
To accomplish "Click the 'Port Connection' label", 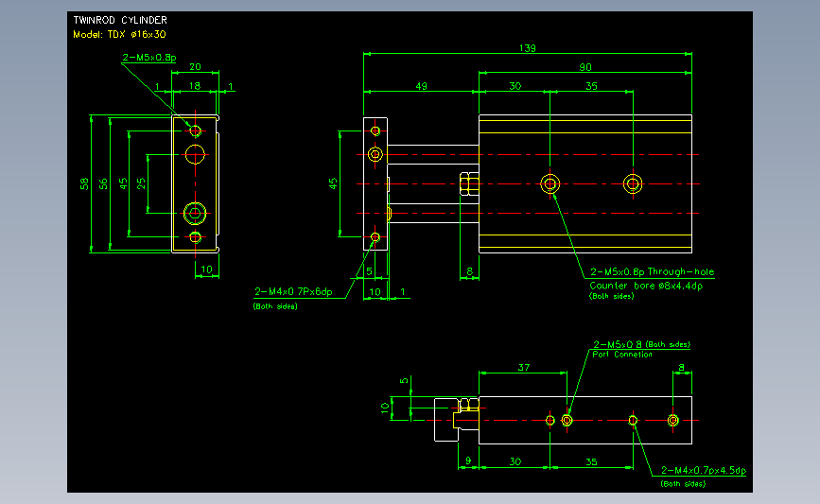I will (622, 355).
